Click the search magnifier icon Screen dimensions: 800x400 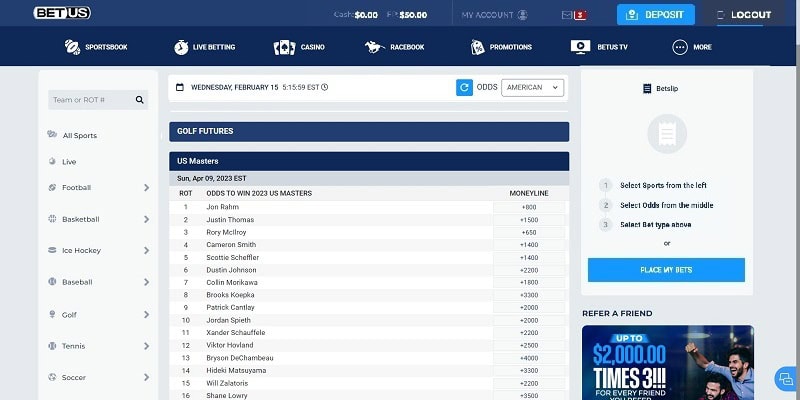coord(139,100)
